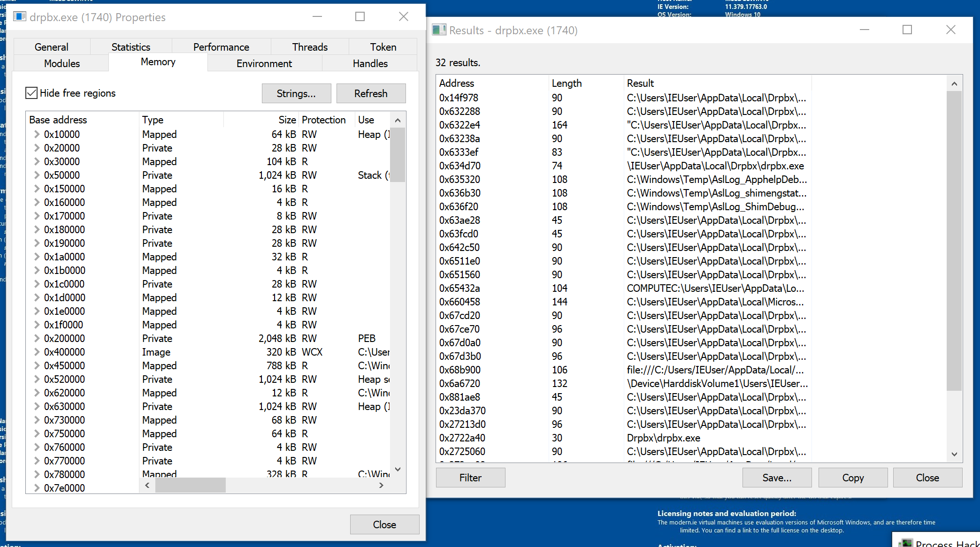Open the Environment tab
The width and height of the screenshot is (980, 547).
click(x=264, y=63)
